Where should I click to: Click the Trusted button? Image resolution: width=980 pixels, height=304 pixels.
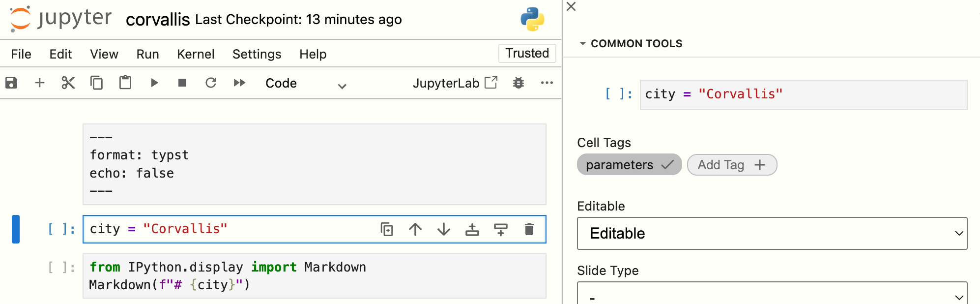click(527, 53)
